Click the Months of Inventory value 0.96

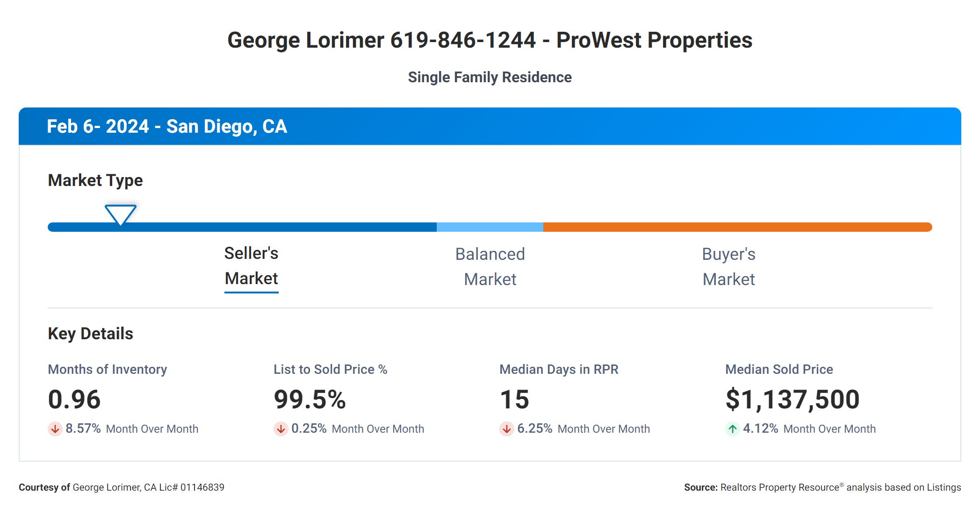point(74,400)
